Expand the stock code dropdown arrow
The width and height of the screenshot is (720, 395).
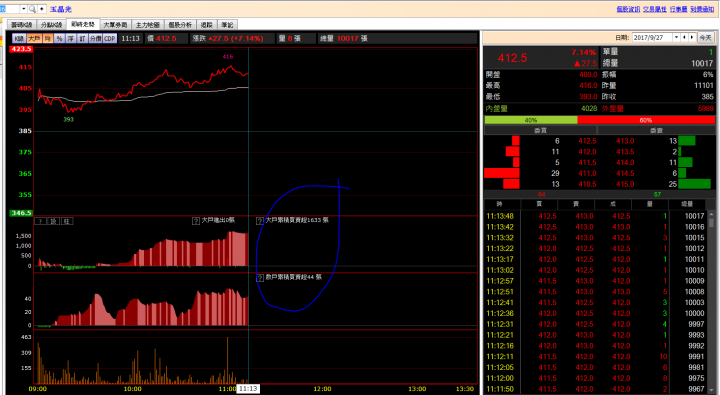coord(23,9)
